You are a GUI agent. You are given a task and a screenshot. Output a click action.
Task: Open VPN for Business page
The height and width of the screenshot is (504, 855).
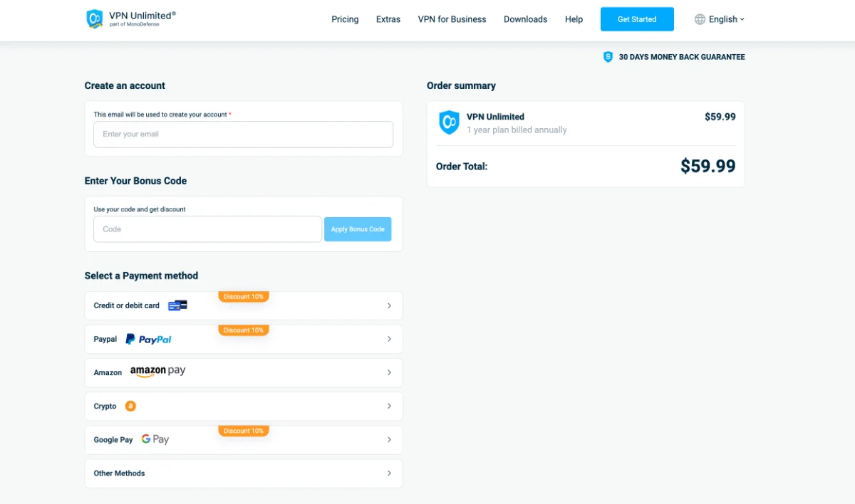[452, 19]
